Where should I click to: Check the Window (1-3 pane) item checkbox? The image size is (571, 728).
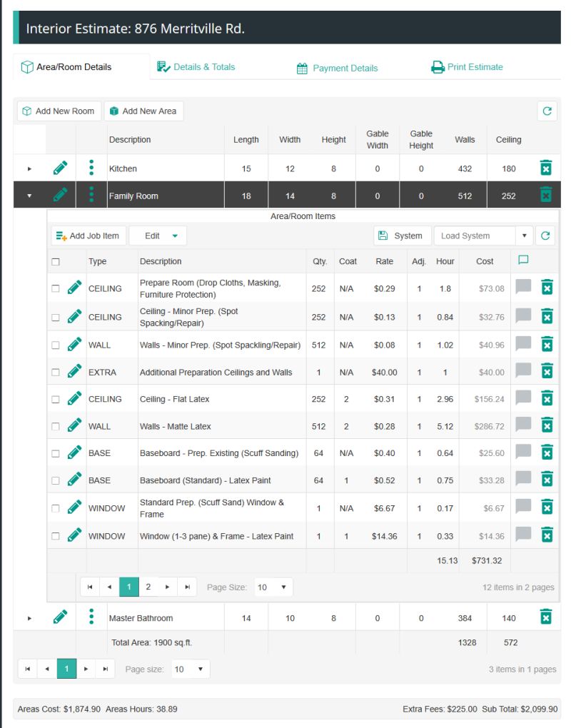click(x=56, y=536)
